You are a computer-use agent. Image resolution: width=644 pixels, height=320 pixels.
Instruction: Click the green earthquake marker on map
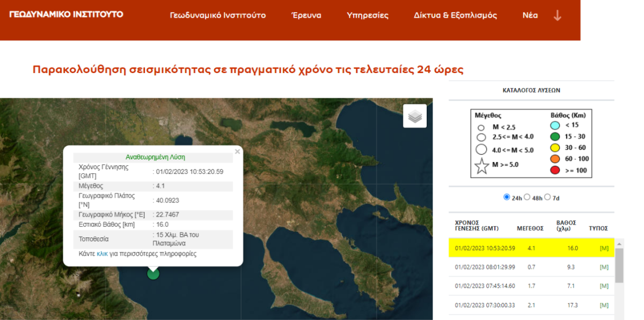pyautogui.click(x=153, y=273)
